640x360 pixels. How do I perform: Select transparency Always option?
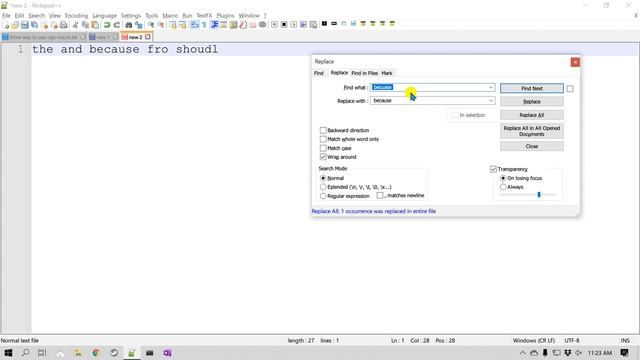[x=503, y=187]
